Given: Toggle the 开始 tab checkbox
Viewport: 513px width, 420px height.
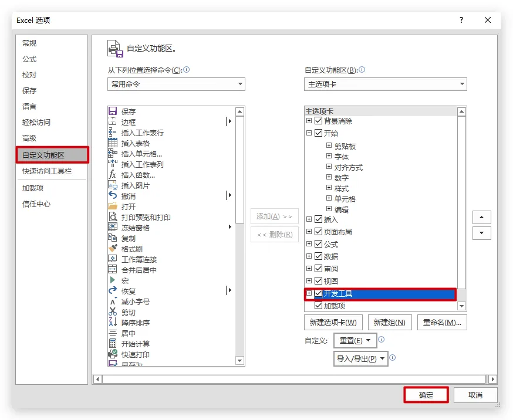Looking at the screenshot, I should pyautogui.click(x=318, y=133).
